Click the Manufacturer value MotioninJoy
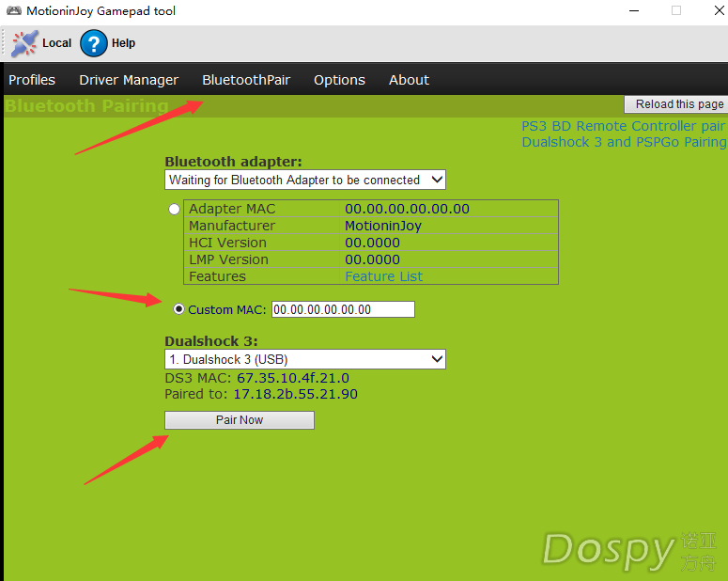Image resolution: width=728 pixels, height=581 pixels. [383, 226]
